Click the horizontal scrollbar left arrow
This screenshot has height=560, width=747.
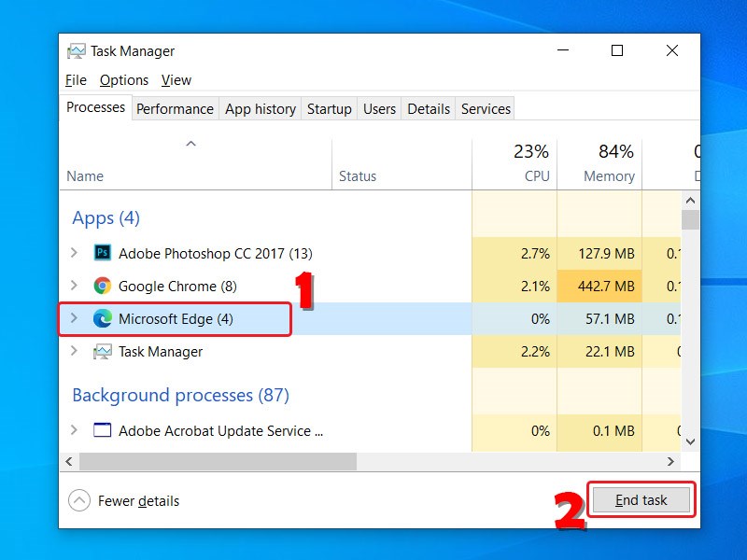pos(69,461)
